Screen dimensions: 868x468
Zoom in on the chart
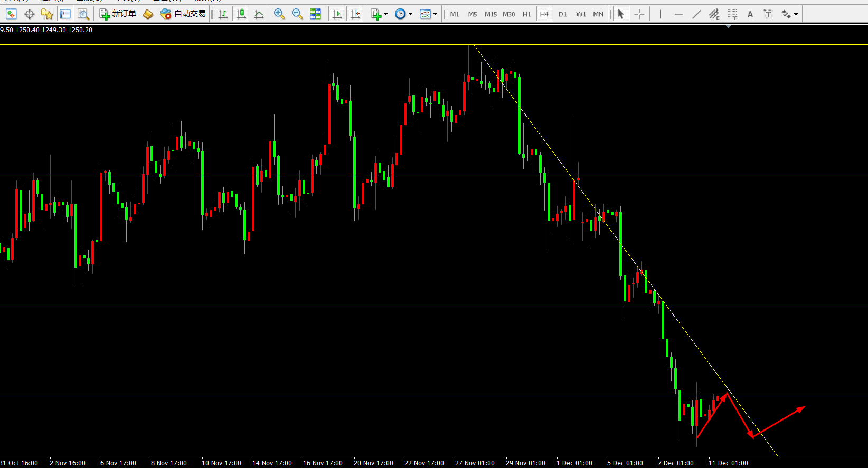pyautogui.click(x=279, y=14)
